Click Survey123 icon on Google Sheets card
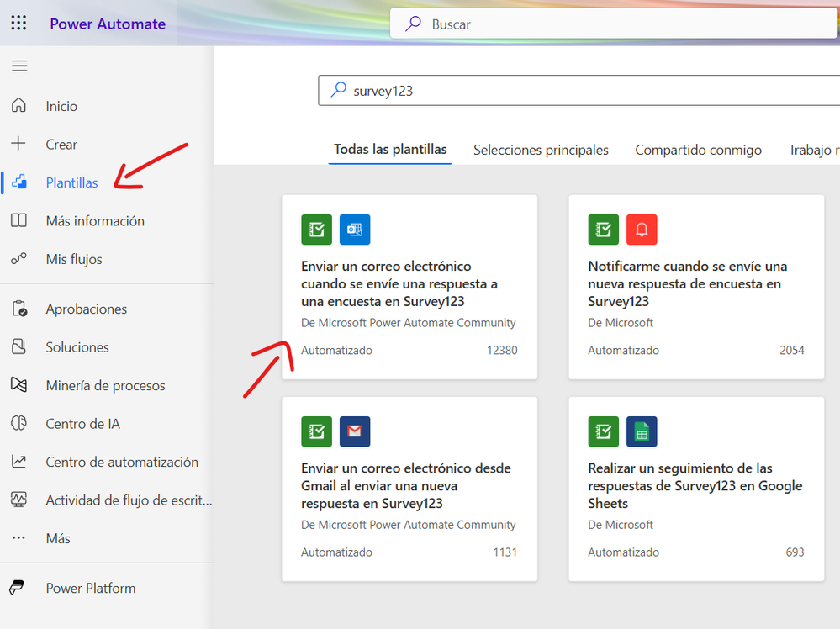The width and height of the screenshot is (840, 629). pyautogui.click(x=604, y=431)
